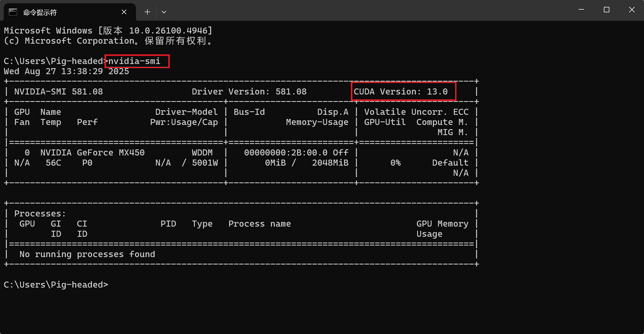
Task: Click the WDDM driver model value
Action: 202,152
